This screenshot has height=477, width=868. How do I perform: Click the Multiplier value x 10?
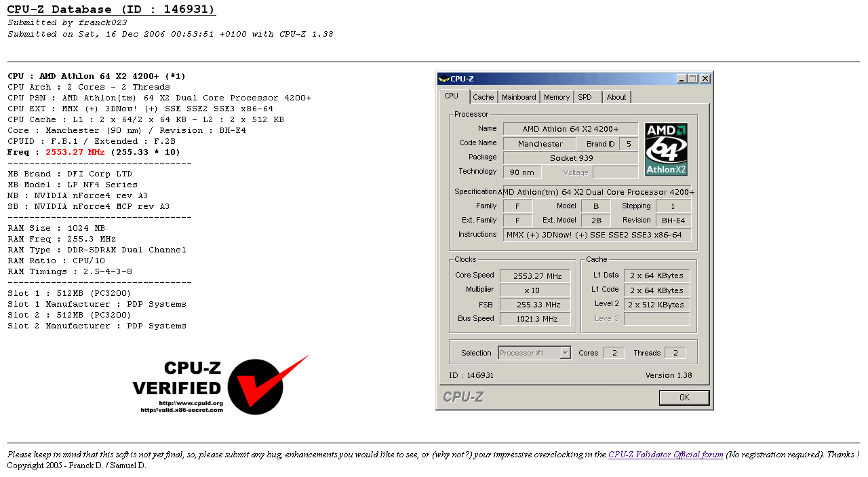(535, 290)
